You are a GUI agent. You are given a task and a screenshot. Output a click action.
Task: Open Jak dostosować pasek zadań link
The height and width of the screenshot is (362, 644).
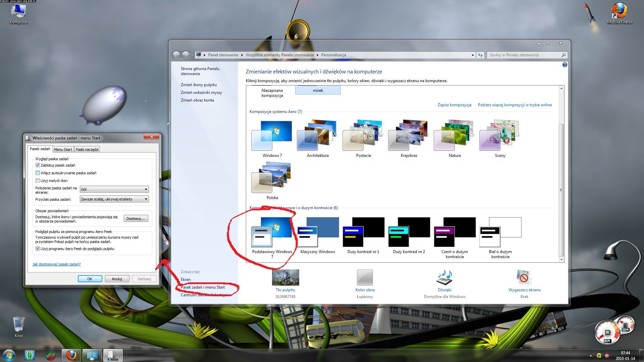56,264
